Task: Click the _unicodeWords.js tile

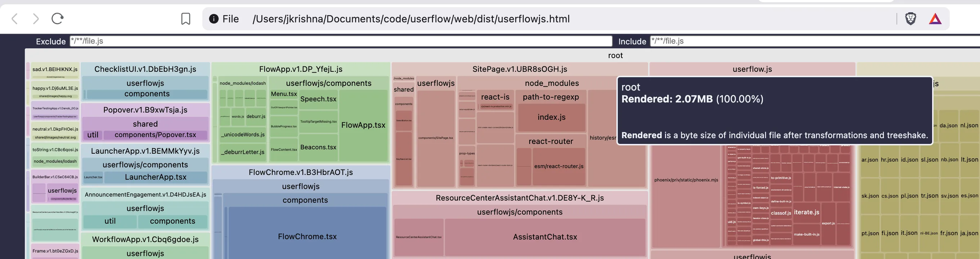Action: tap(242, 135)
